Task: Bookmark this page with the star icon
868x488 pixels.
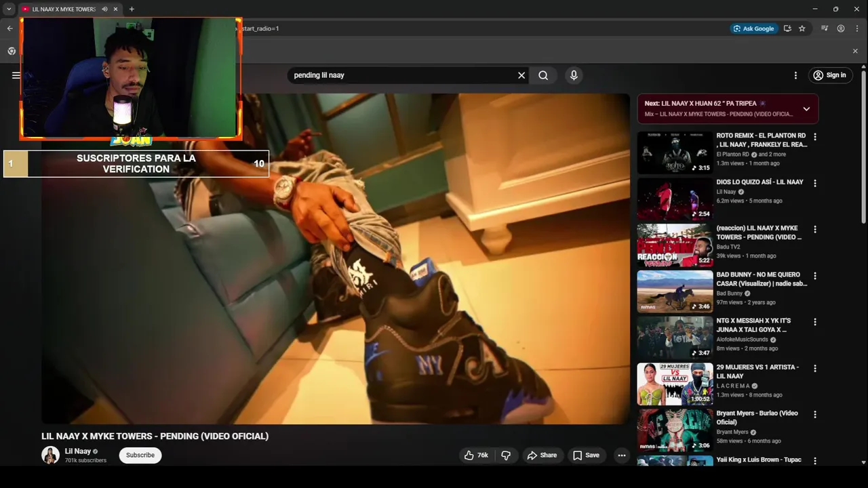Action: tap(802, 28)
